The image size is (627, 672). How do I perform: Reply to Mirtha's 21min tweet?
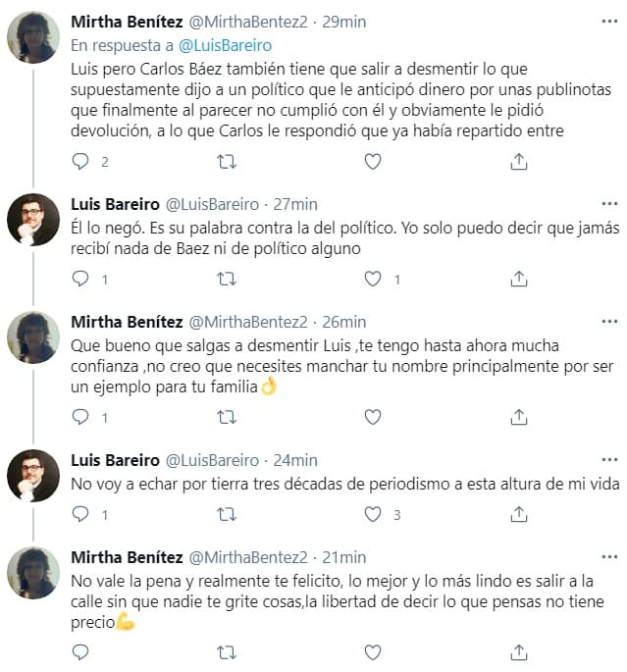(x=80, y=651)
